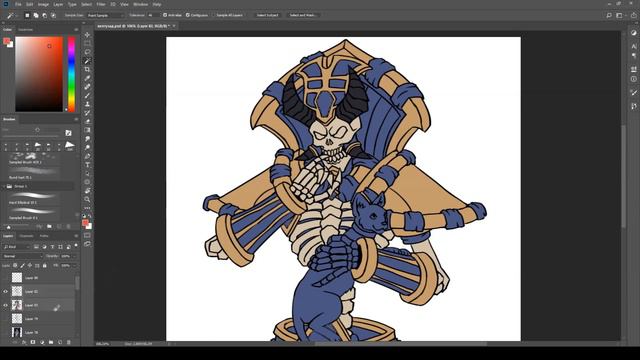This screenshot has height=360, width=640.
Task: Select the History Brush tool
Action: [x=87, y=113]
